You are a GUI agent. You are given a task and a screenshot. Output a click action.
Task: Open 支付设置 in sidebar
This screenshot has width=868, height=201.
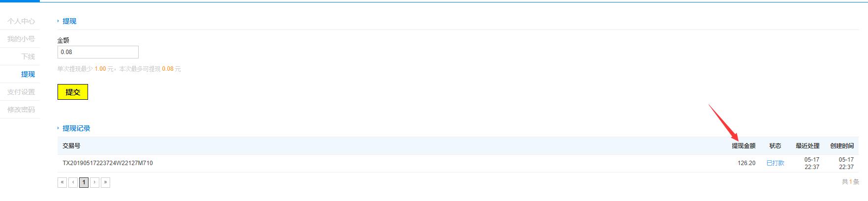[21, 92]
